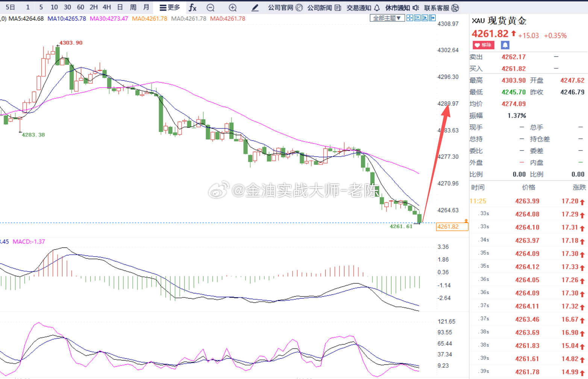
Task: Switch to 日 daily chart
Action: pyautogui.click(x=120, y=7)
